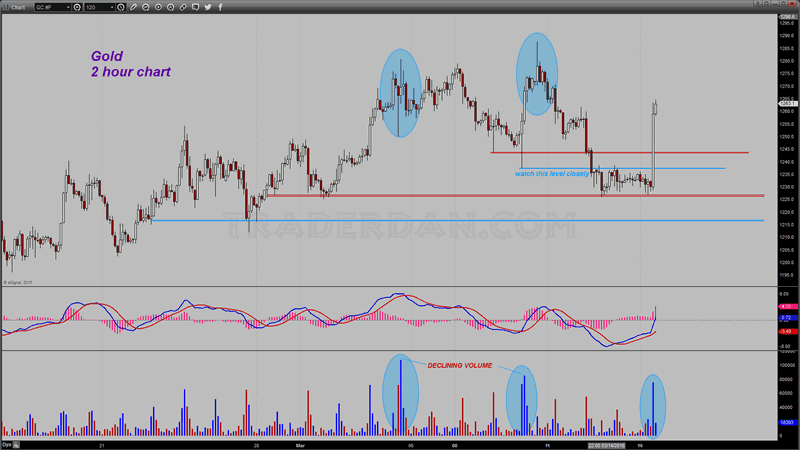Screen dimensions: 800x450
Task: Click the Chart window icon in the title bar
Action: click(7, 5)
